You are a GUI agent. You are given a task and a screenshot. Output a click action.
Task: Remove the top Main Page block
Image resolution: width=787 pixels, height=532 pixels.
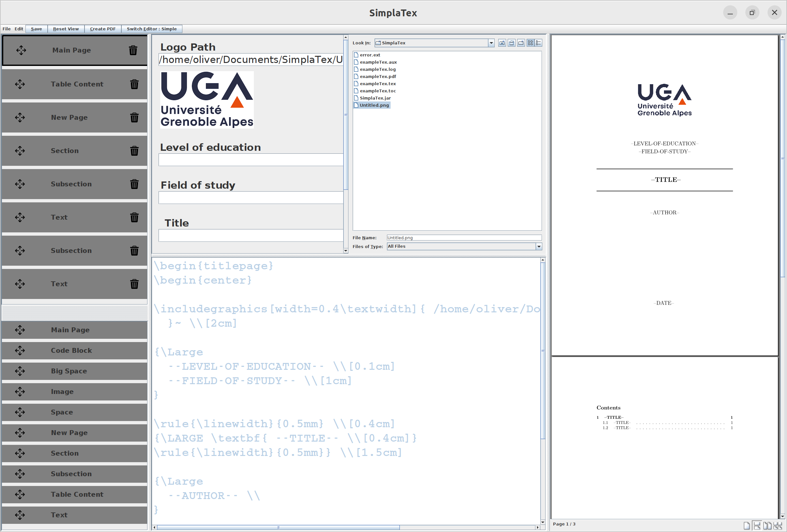pos(133,51)
